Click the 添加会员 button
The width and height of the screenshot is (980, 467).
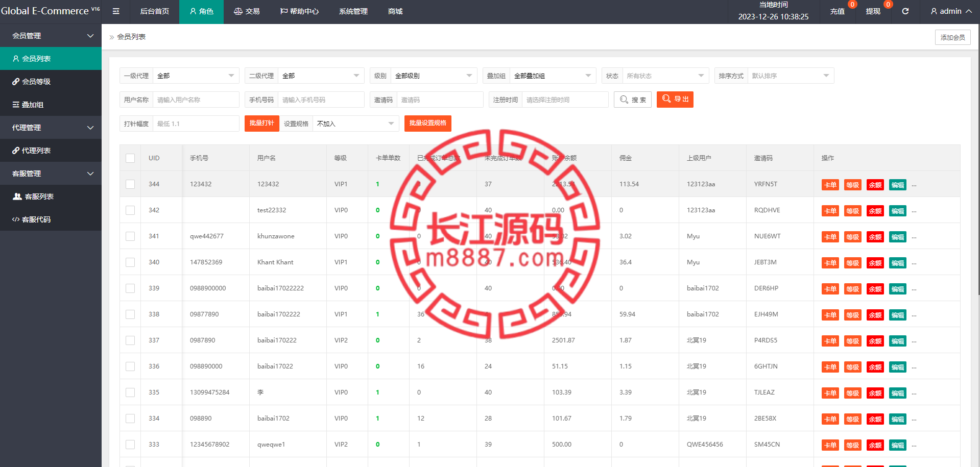[x=953, y=37]
